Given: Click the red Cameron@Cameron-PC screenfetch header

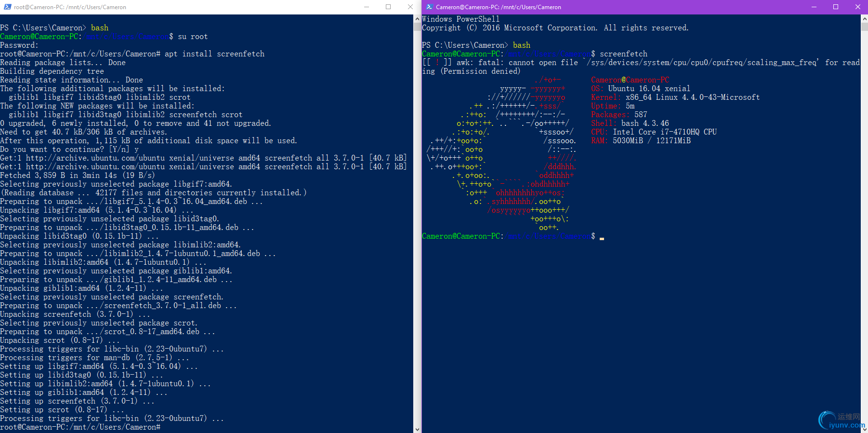Looking at the screenshot, I should pos(630,80).
